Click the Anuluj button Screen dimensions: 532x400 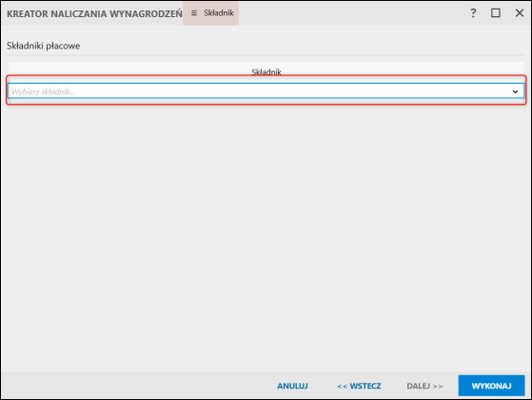tap(292, 386)
